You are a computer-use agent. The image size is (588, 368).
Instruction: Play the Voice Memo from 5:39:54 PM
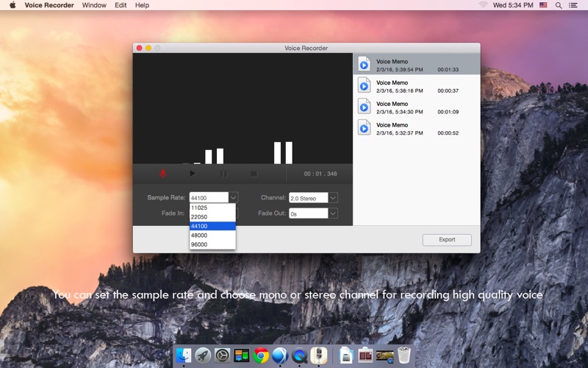(364, 64)
